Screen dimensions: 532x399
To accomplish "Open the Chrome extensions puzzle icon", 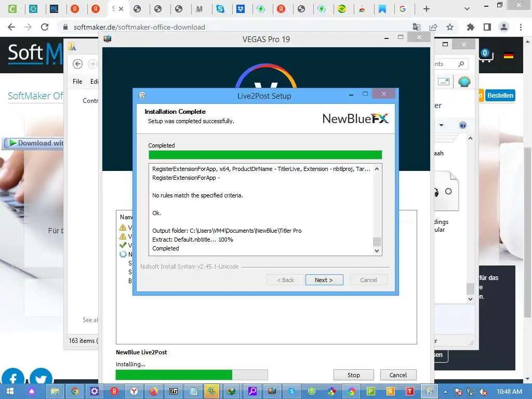I will 470,27.
